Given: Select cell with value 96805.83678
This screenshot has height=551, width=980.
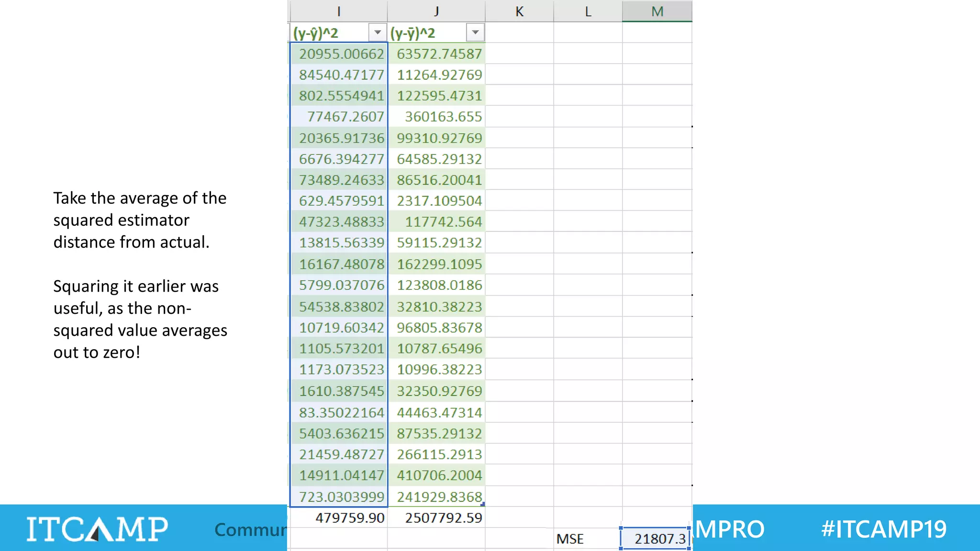Looking at the screenshot, I should [x=436, y=328].
